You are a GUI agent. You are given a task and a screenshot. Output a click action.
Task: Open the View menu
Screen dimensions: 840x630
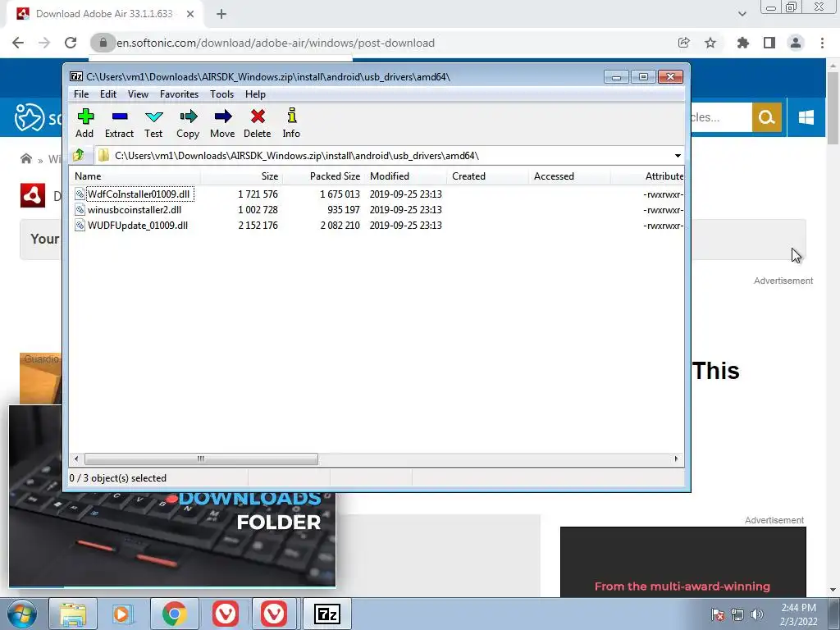click(x=138, y=94)
